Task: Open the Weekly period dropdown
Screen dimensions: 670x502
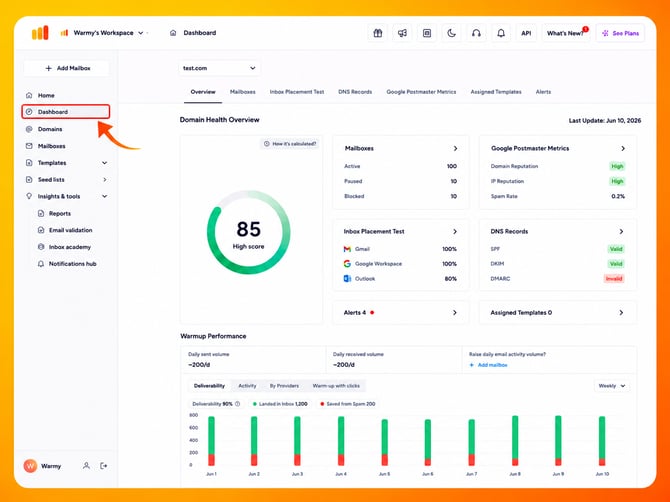Action: click(612, 386)
